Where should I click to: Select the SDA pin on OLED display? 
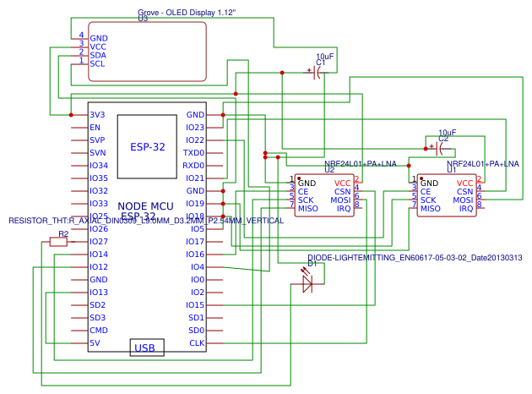click(x=98, y=55)
